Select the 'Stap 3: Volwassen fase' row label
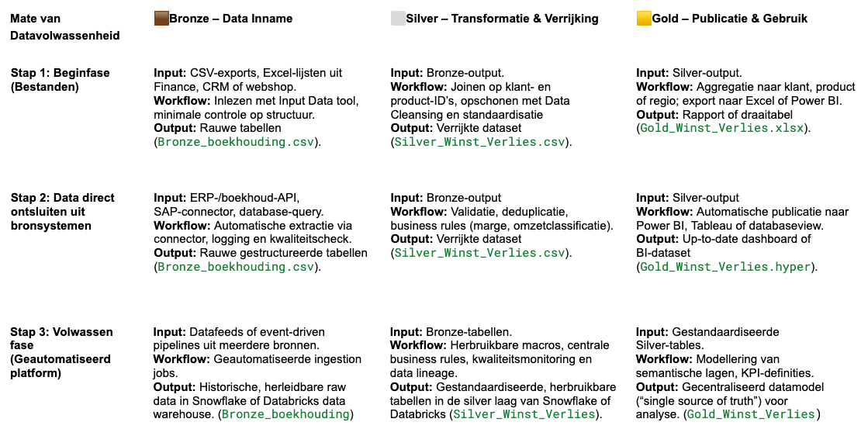This screenshot has width=868, height=436. (62, 353)
